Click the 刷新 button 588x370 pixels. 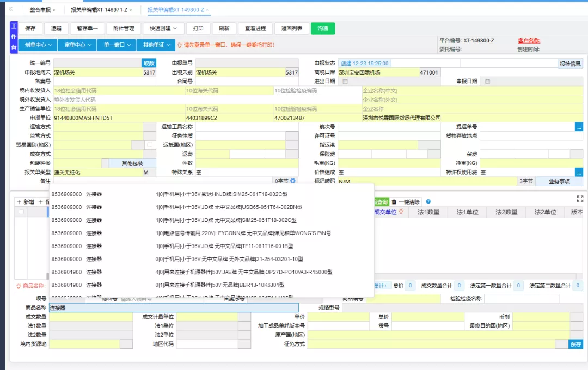[x=224, y=28]
